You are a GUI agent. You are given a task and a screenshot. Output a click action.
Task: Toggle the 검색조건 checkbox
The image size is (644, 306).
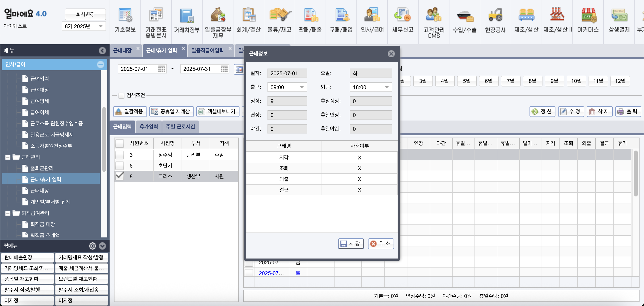click(x=121, y=95)
